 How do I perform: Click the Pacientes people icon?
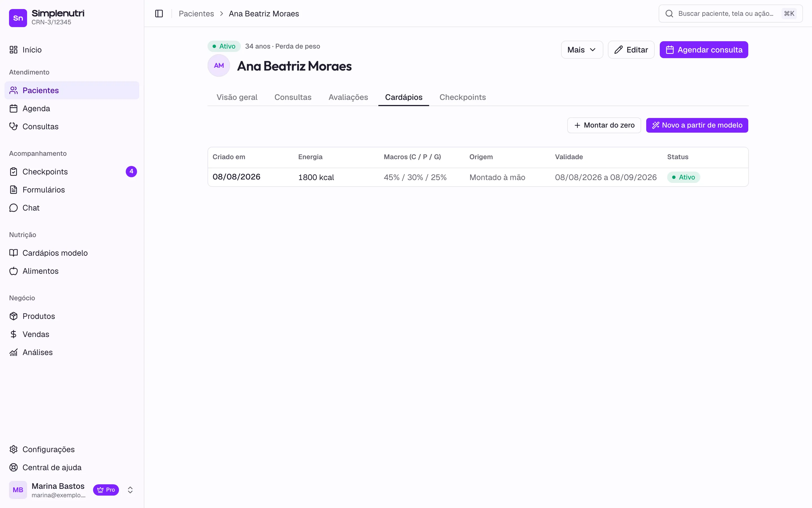point(14,90)
